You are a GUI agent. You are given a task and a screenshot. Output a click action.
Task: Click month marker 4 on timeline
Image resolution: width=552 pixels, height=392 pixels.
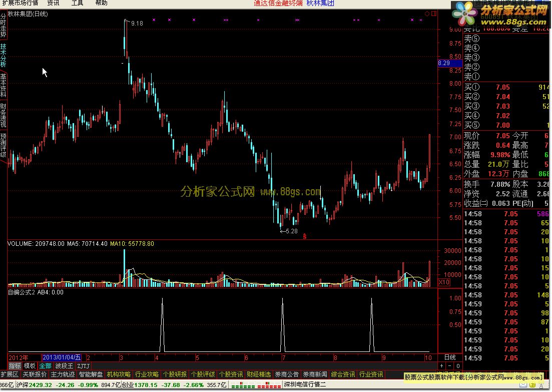pyautogui.click(x=156, y=358)
